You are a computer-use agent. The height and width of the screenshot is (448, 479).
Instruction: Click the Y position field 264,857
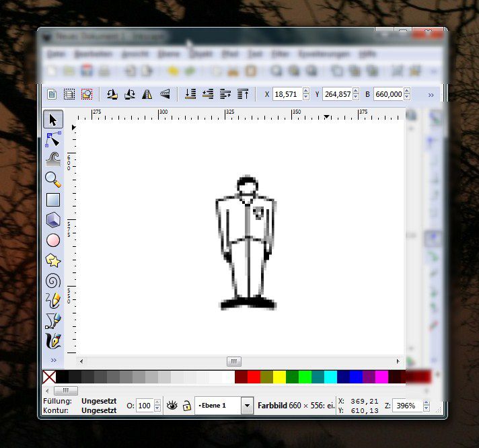click(337, 94)
